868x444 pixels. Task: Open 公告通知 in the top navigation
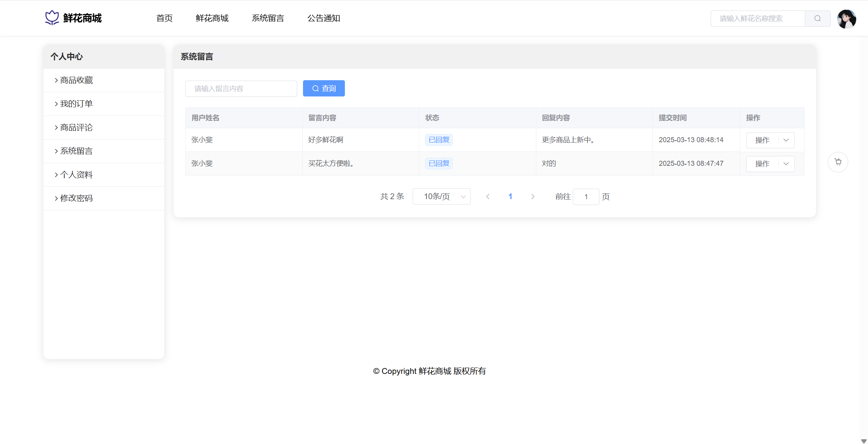click(324, 18)
